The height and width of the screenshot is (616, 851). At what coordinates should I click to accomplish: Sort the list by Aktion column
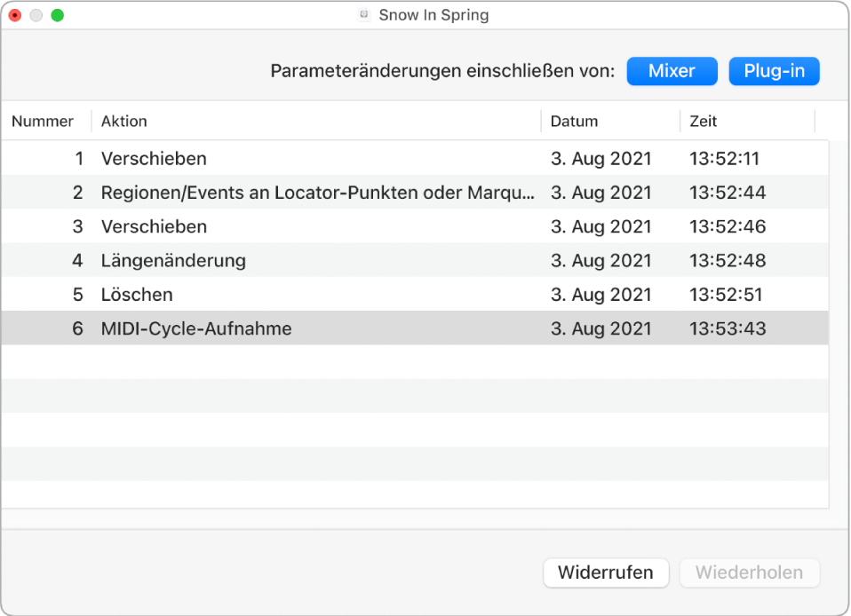pyautogui.click(x=124, y=122)
